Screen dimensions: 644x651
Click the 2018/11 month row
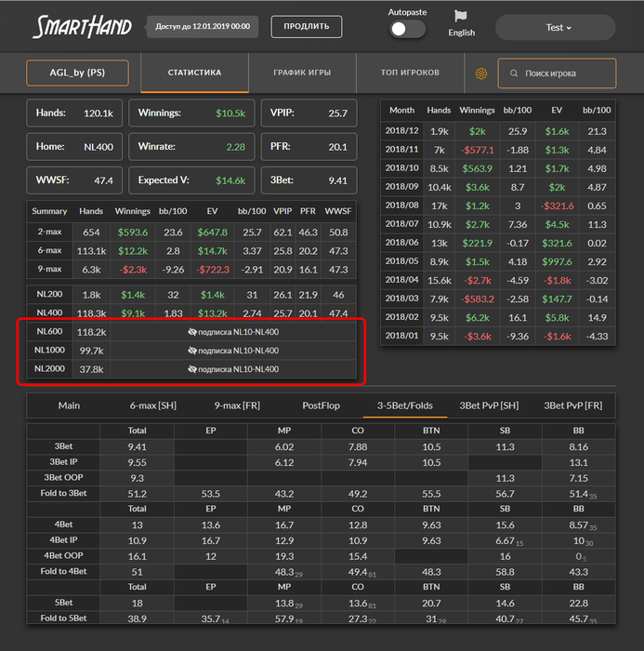coord(498,150)
